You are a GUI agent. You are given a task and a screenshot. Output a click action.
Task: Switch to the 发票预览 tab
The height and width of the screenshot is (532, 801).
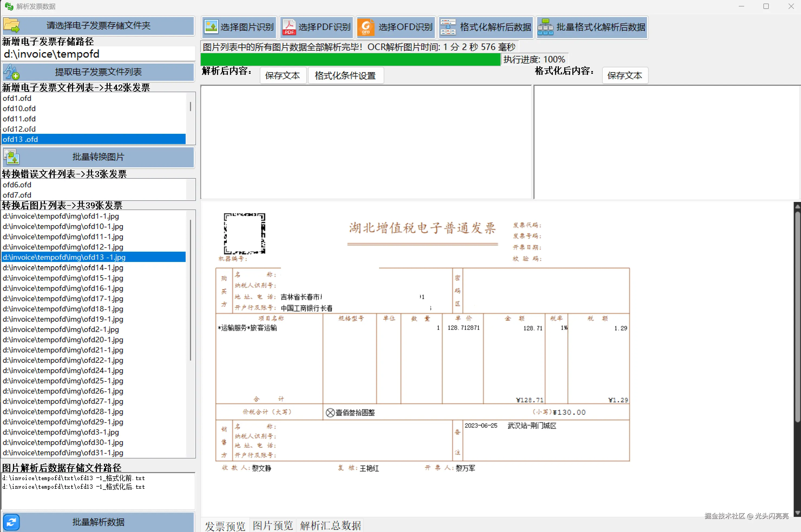point(225,525)
